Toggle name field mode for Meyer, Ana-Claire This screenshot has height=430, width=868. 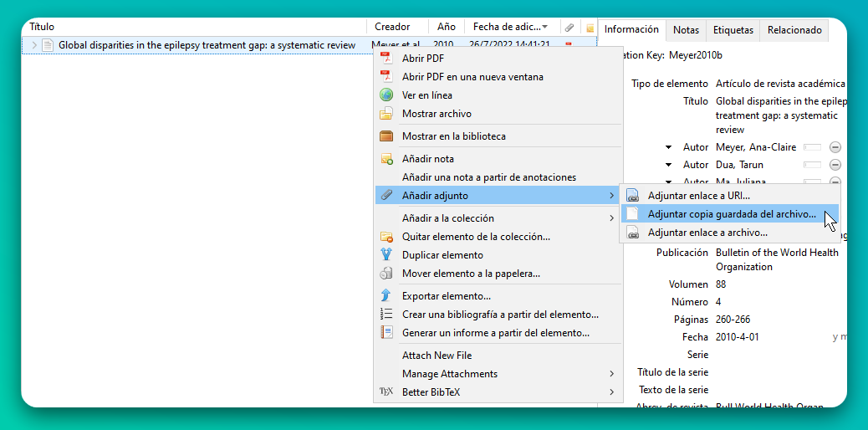[813, 147]
